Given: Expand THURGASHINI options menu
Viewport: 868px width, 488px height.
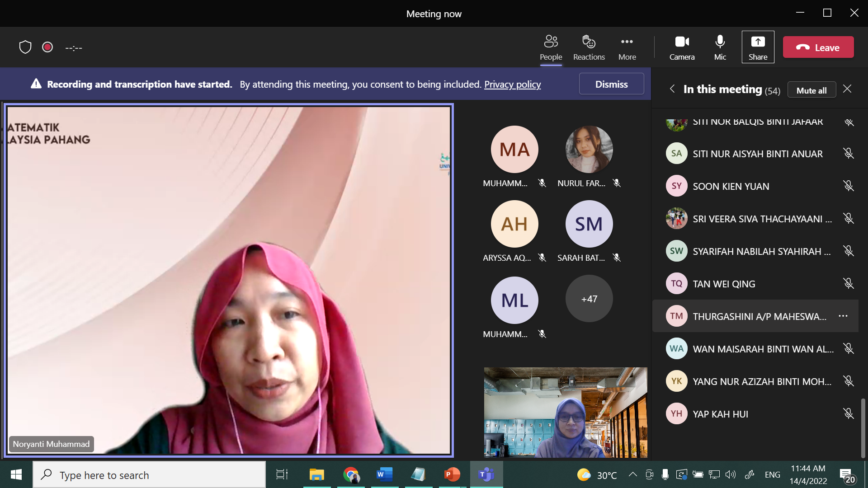Looking at the screenshot, I should 843,316.
